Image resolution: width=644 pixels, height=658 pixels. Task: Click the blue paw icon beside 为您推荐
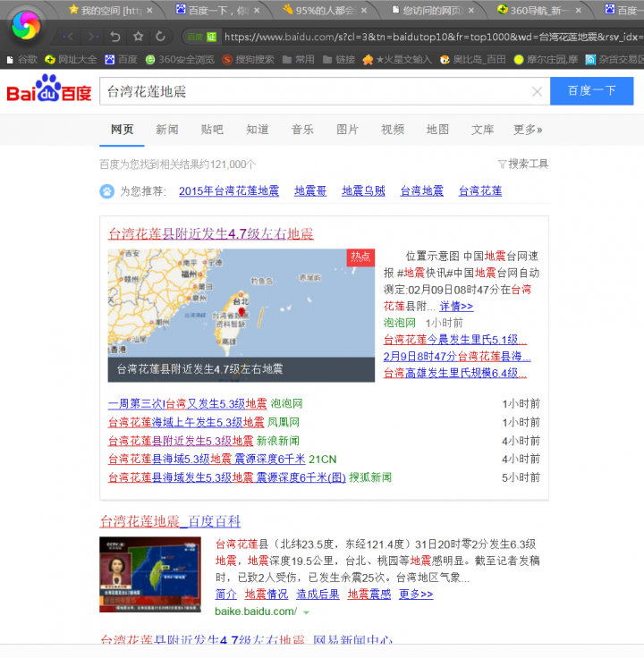coord(106,191)
